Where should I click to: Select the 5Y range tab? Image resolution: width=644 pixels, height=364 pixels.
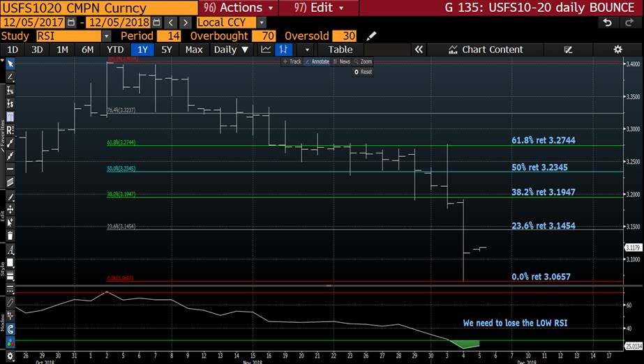coord(166,50)
